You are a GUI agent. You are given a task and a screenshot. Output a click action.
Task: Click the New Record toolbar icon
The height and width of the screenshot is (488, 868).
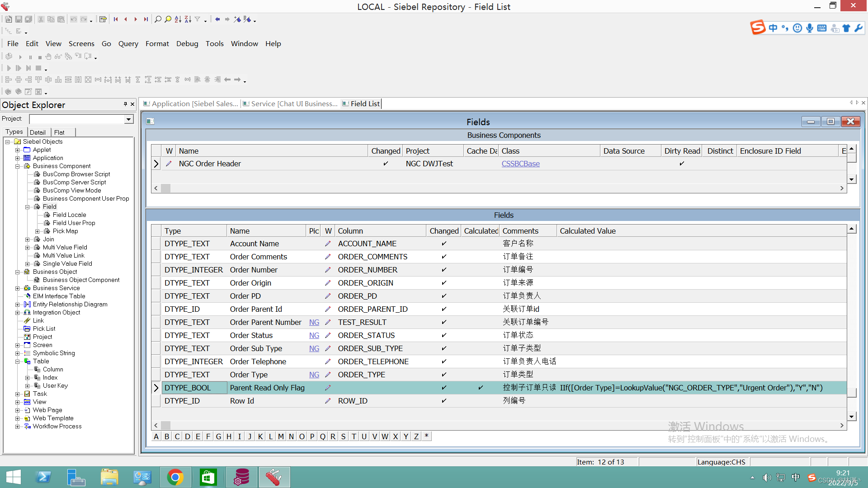9,19
